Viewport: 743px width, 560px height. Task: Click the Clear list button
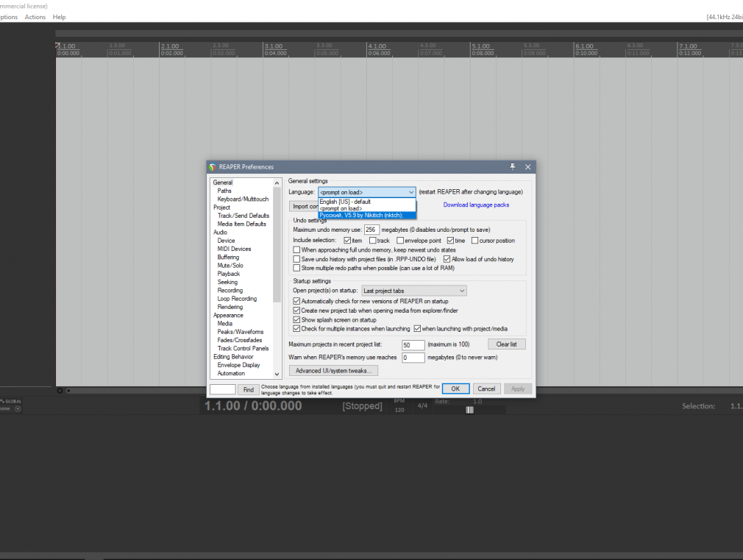(x=507, y=344)
